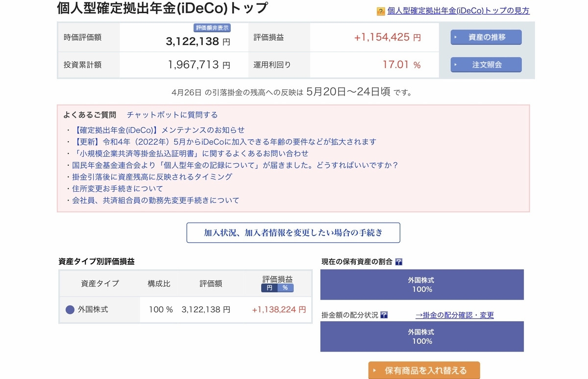Screen dimensions: 588x379
Task: Click 構成比 value 100 %
Action: pos(161,310)
